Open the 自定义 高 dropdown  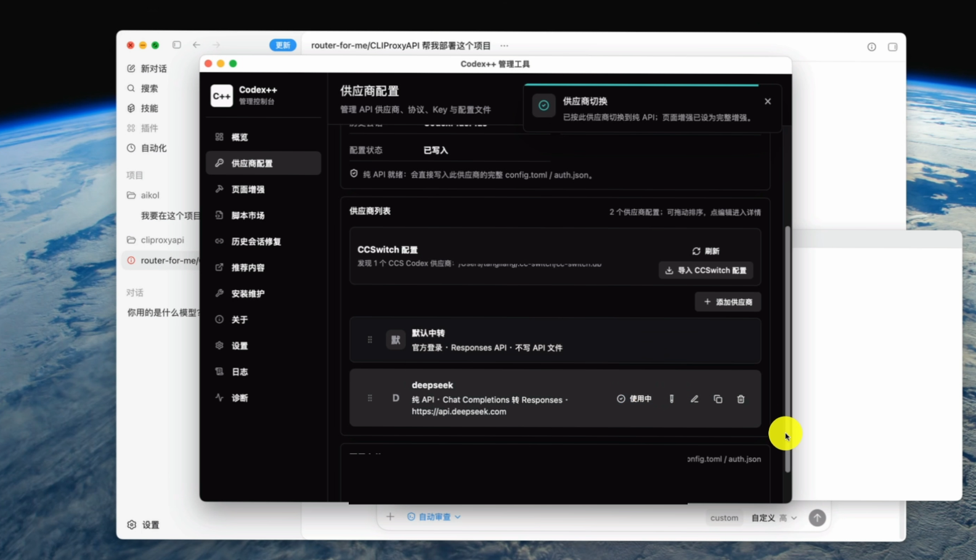click(774, 518)
